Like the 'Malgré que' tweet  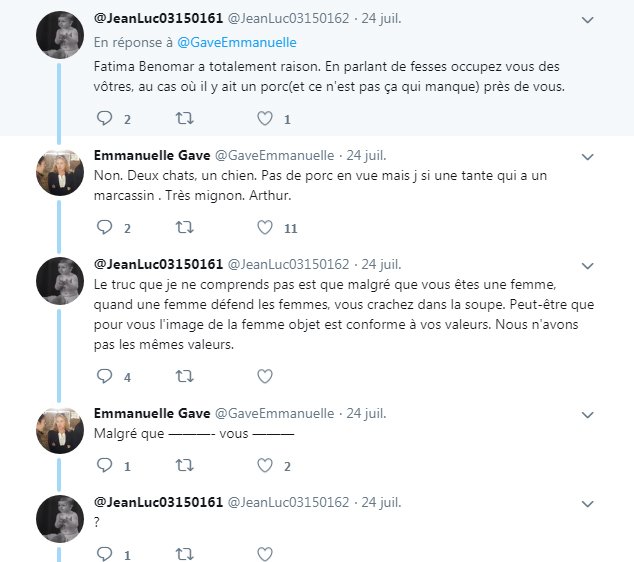tap(265, 466)
